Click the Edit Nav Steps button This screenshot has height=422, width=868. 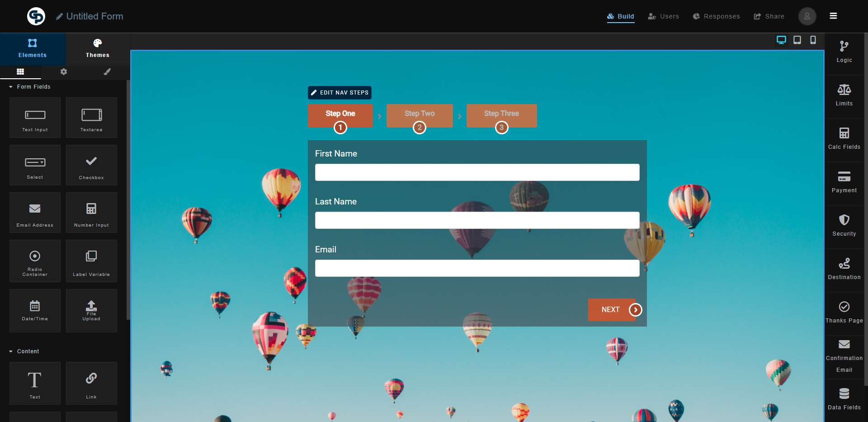click(x=340, y=93)
